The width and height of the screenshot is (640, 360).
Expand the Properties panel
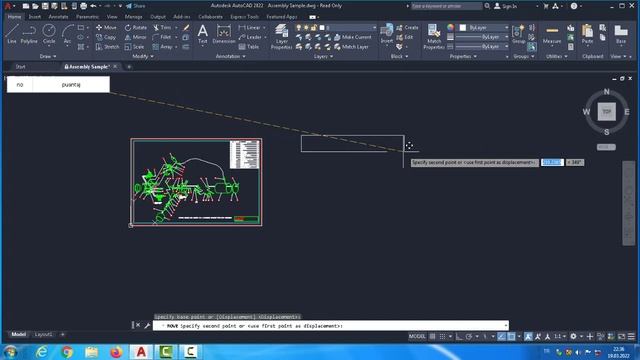click(463, 56)
